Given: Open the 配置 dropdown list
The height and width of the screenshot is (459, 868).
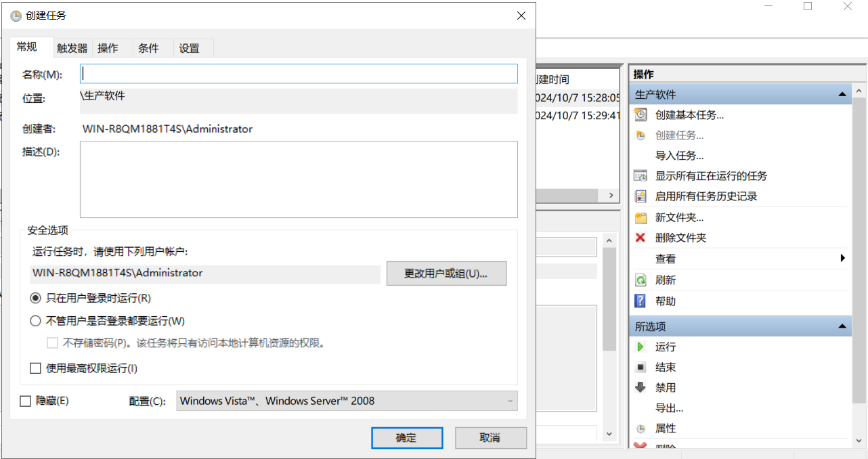Looking at the screenshot, I should click(347, 401).
